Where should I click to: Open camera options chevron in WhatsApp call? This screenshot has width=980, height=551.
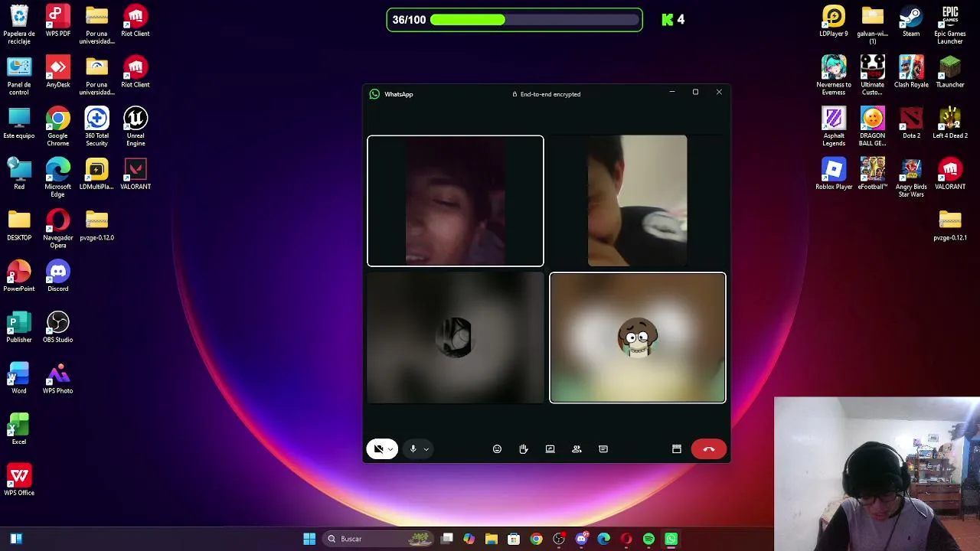point(391,449)
